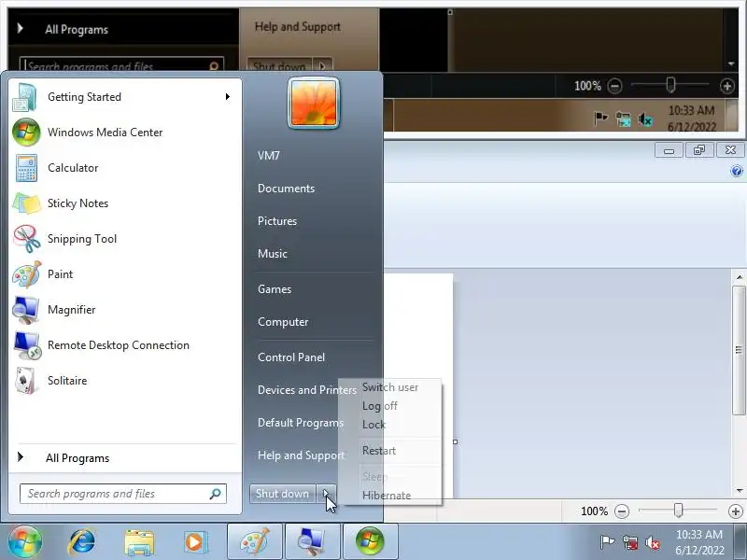The image size is (747, 560).
Task: Click Paint vertical scrollbar down arrow
Action: point(740,491)
